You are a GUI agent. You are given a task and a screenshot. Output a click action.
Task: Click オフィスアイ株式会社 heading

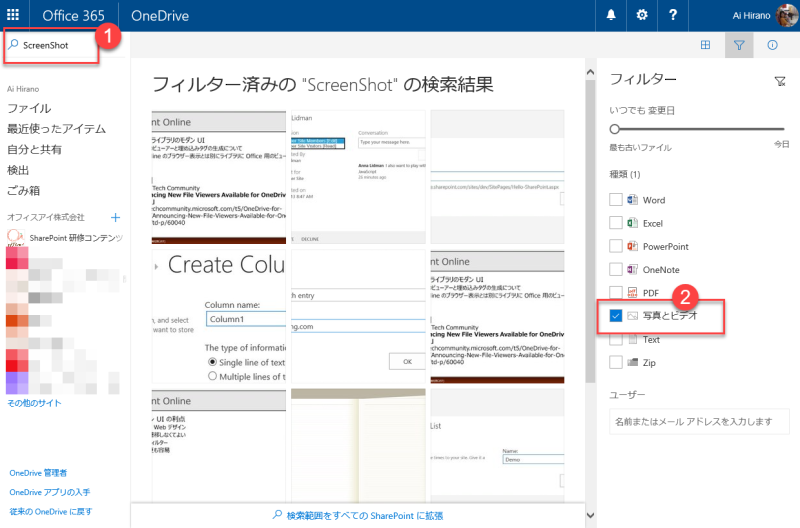pyautogui.click(x=45, y=217)
